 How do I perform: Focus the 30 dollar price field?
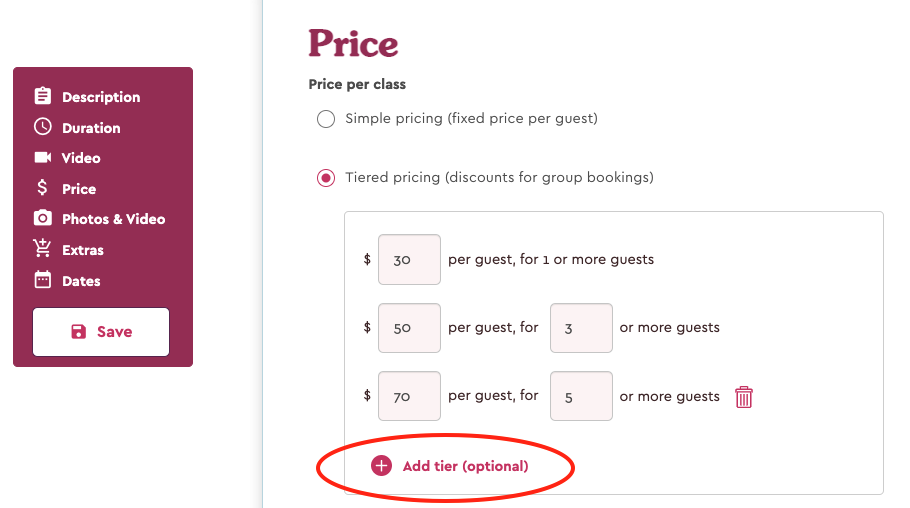tap(409, 260)
